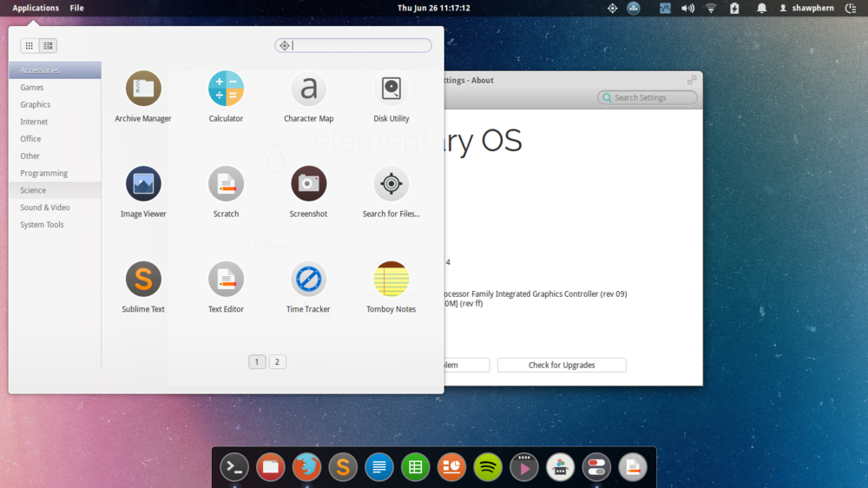The height and width of the screenshot is (488, 868).
Task: Select the System Tools category
Action: click(x=55, y=224)
